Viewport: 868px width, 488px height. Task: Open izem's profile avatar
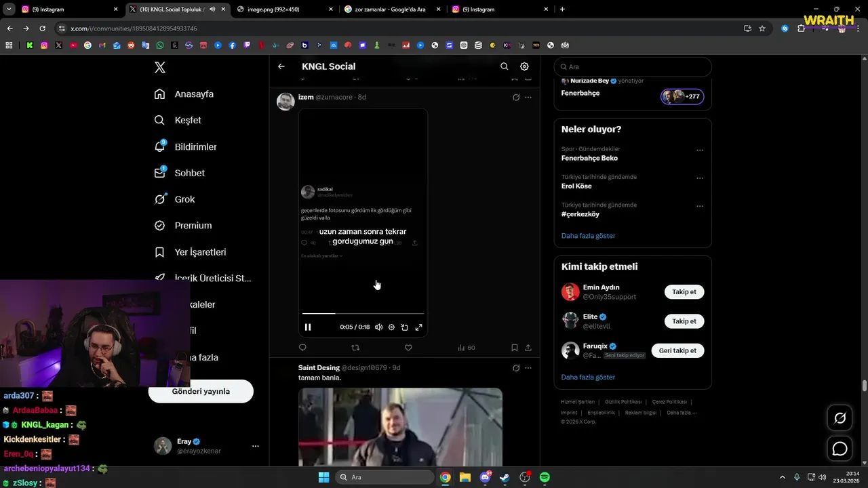[x=285, y=102]
